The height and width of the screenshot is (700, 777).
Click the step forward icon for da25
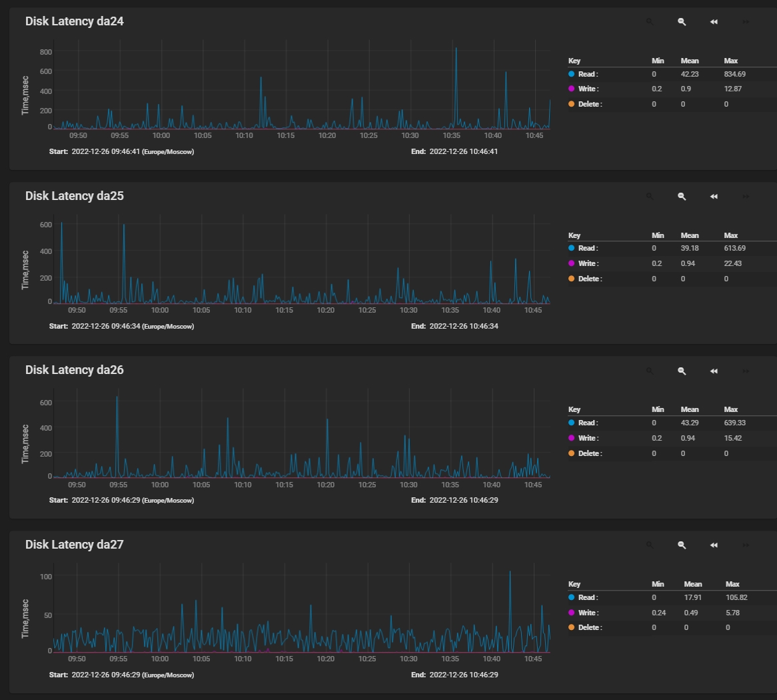tap(746, 197)
